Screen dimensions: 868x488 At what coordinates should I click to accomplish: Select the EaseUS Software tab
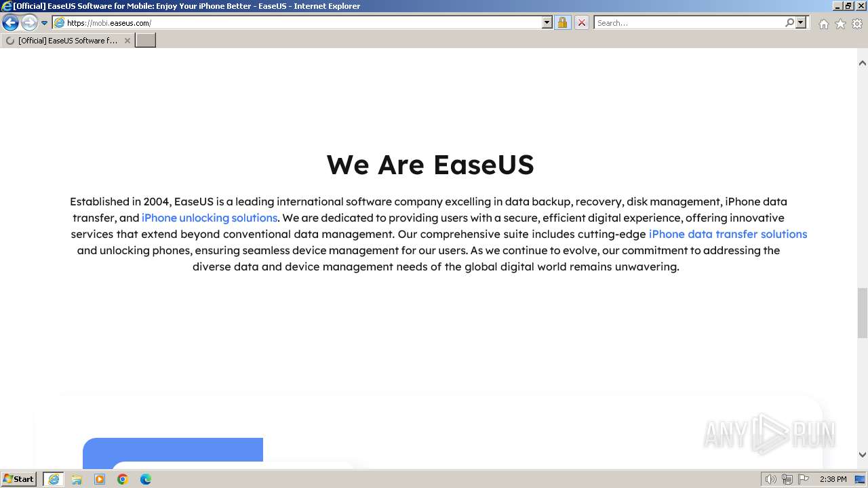pos(66,41)
